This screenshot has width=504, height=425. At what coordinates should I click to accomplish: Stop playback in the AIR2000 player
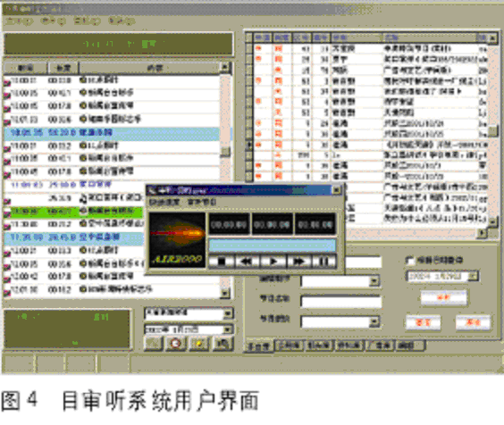coord(222,262)
